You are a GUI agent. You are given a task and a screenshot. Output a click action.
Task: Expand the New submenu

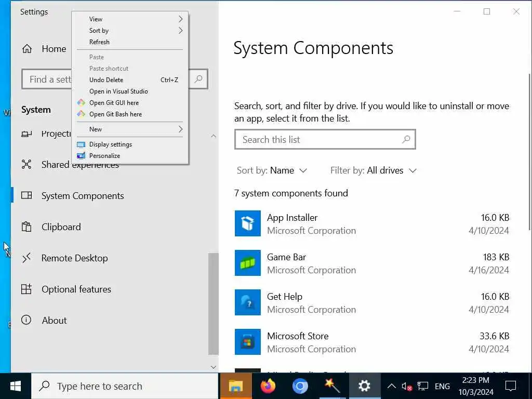(x=130, y=129)
